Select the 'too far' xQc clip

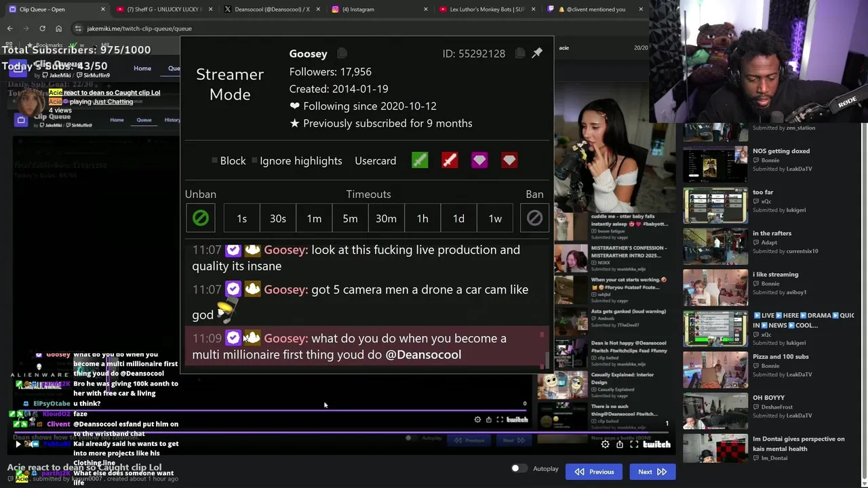click(x=715, y=205)
